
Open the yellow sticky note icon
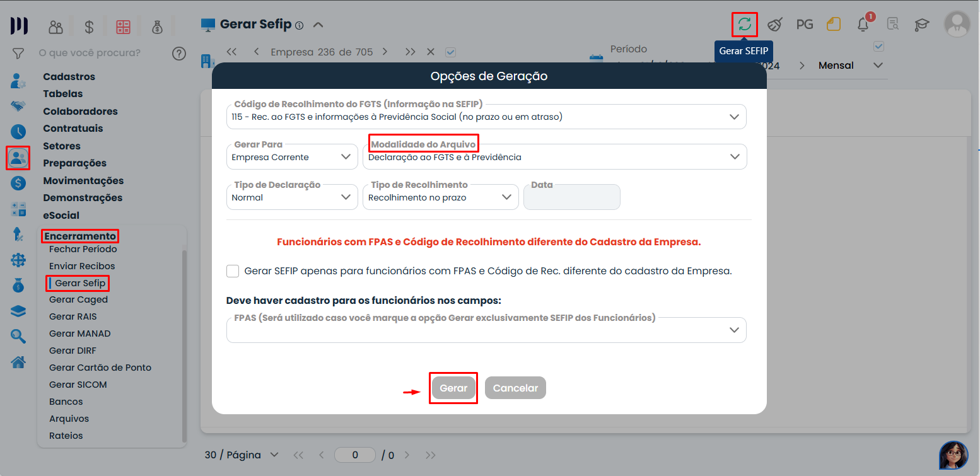click(x=834, y=25)
